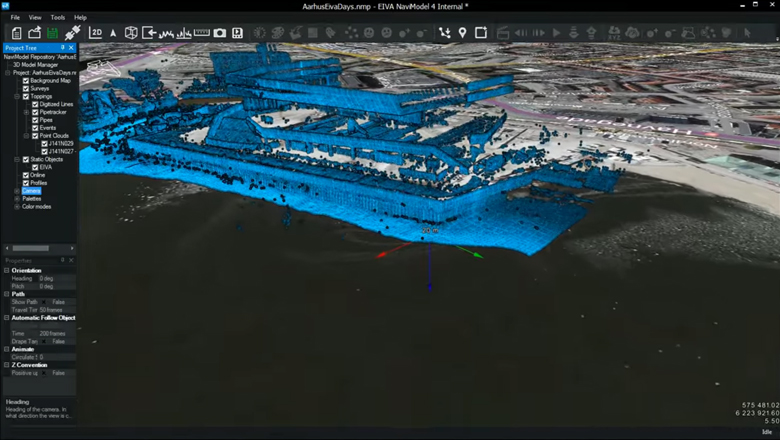
Task: Switch to 2D view mode
Action: click(95, 33)
